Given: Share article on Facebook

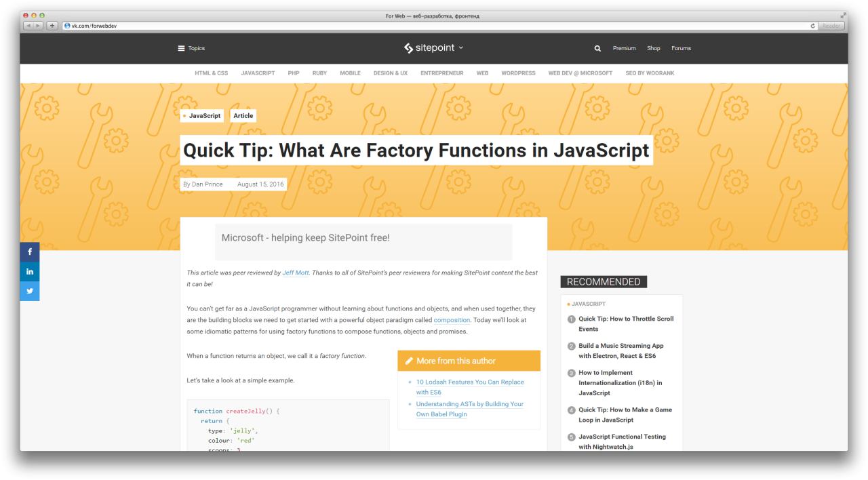Looking at the screenshot, I should 30,252.
